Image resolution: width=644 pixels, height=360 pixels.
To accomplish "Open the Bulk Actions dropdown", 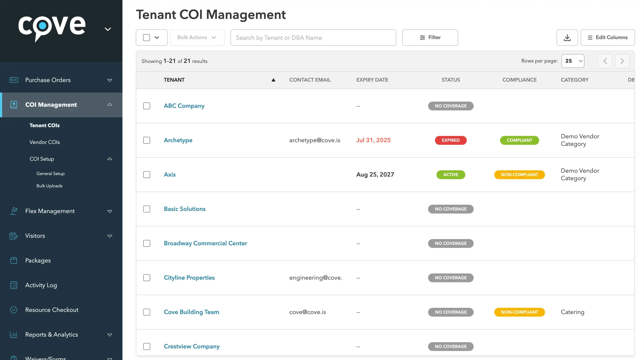I will [x=197, y=38].
